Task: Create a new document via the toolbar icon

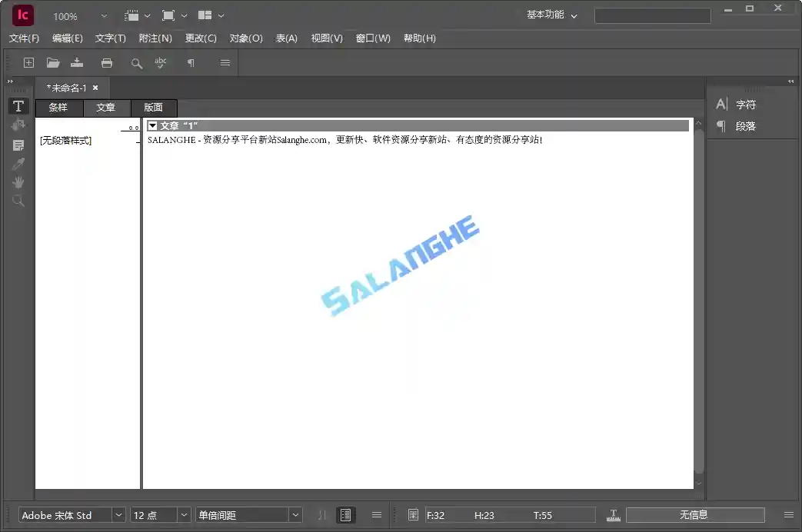Action: (x=28, y=63)
